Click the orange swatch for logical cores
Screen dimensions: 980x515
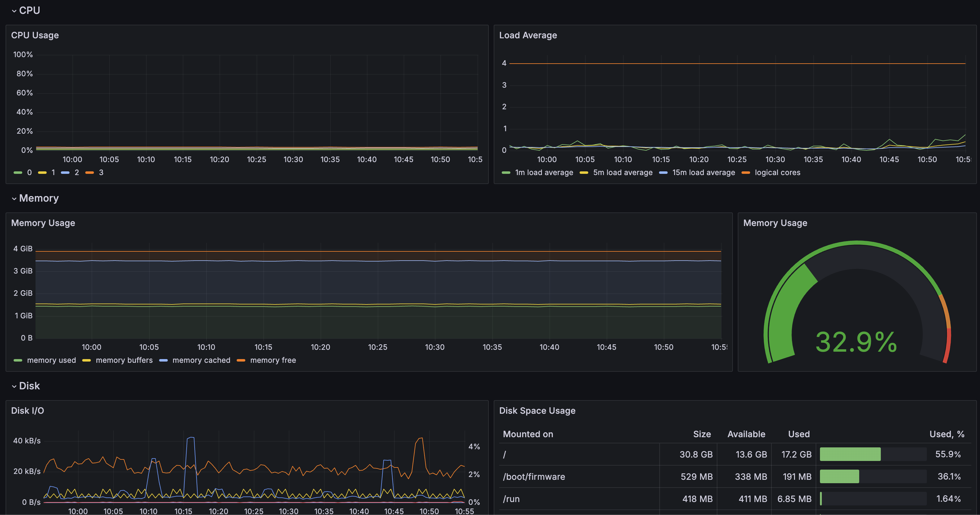click(746, 173)
